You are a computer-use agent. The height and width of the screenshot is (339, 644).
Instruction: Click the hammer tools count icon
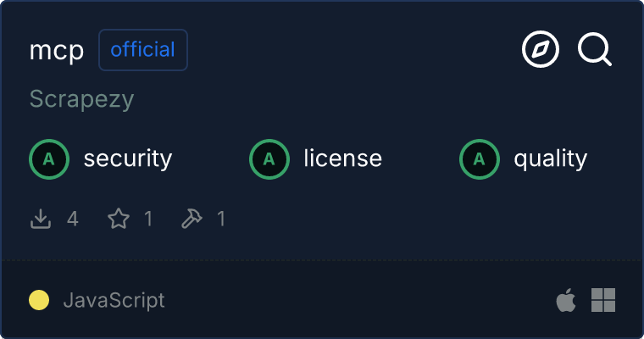192,220
